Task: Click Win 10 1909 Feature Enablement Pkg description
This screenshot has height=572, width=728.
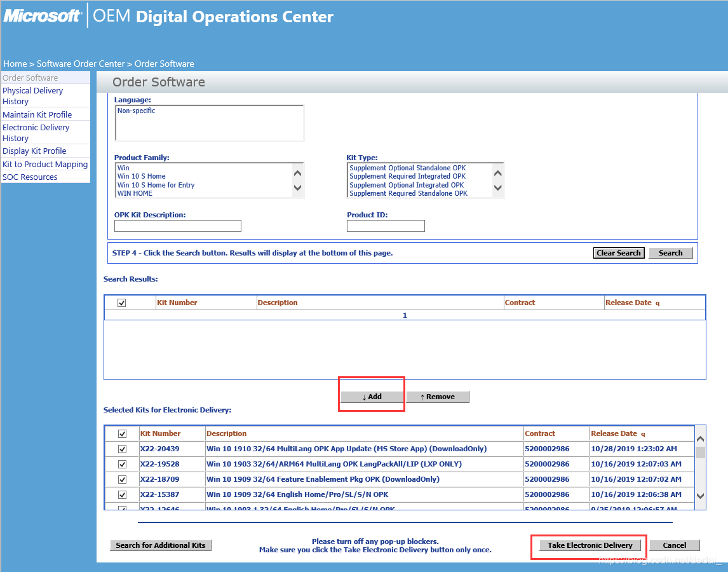Action: 323,479
